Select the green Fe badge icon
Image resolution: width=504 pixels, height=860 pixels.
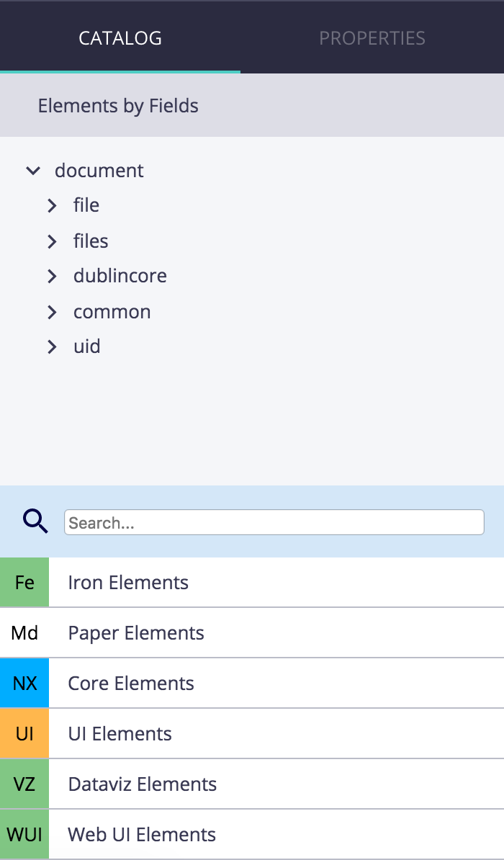[x=24, y=582]
